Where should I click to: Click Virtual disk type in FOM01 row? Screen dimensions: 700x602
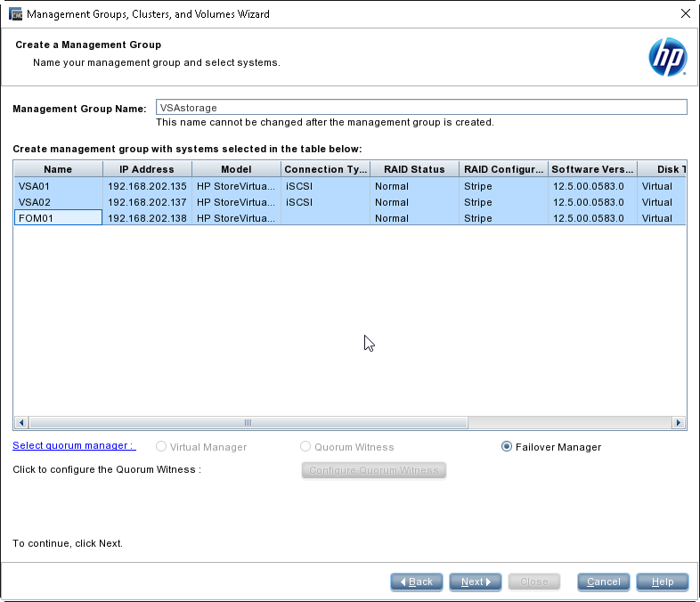[662, 218]
